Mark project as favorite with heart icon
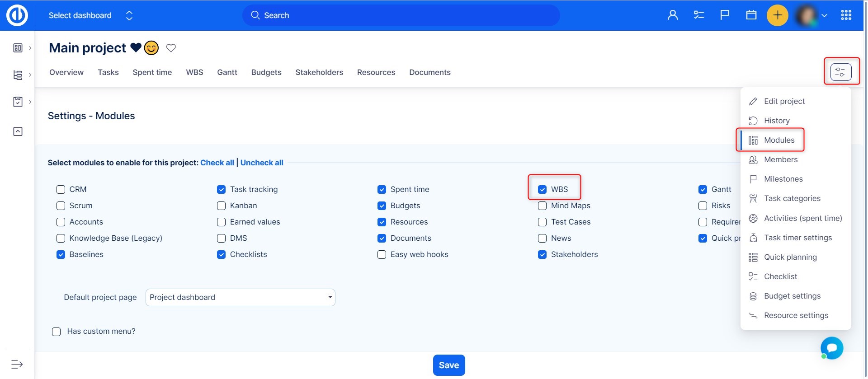 click(171, 48)
